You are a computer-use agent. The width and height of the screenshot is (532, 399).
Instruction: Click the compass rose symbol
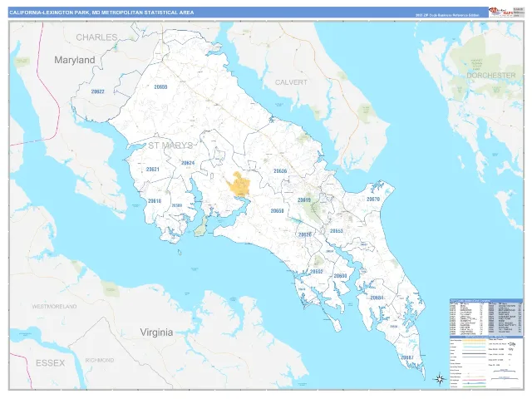440,379
